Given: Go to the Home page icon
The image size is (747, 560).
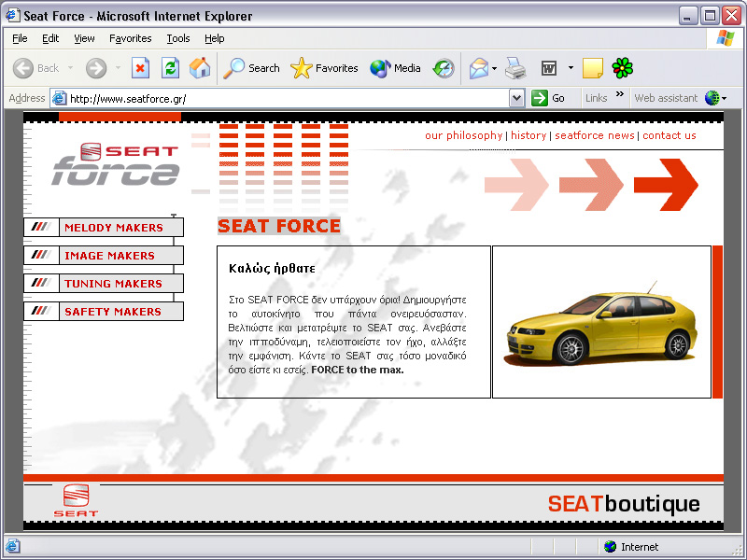Looking at the screenshot, I should (200, 68).
